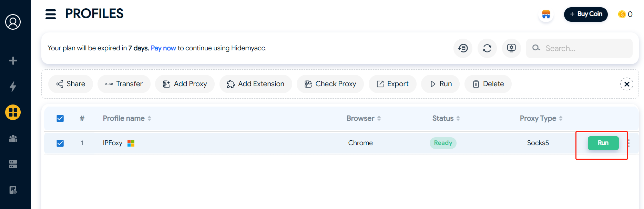
Task: Click the Export button
Action: coord(392,84)
